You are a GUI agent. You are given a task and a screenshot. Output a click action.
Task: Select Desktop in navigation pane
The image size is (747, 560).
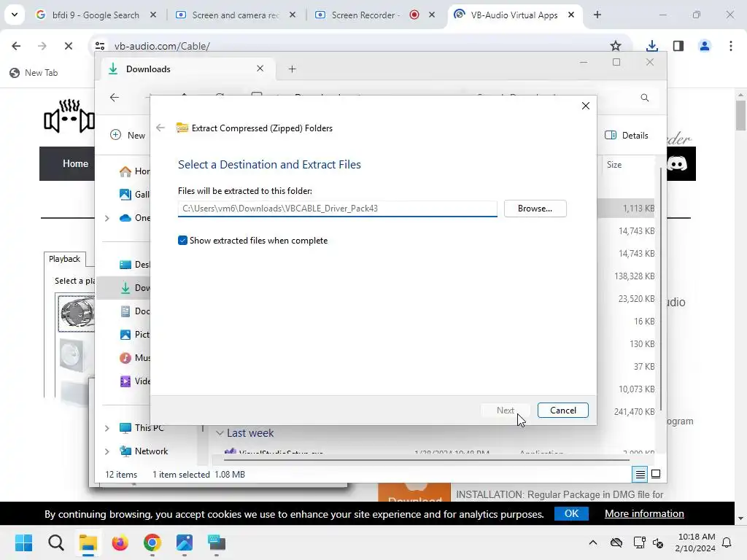(135, 265)
